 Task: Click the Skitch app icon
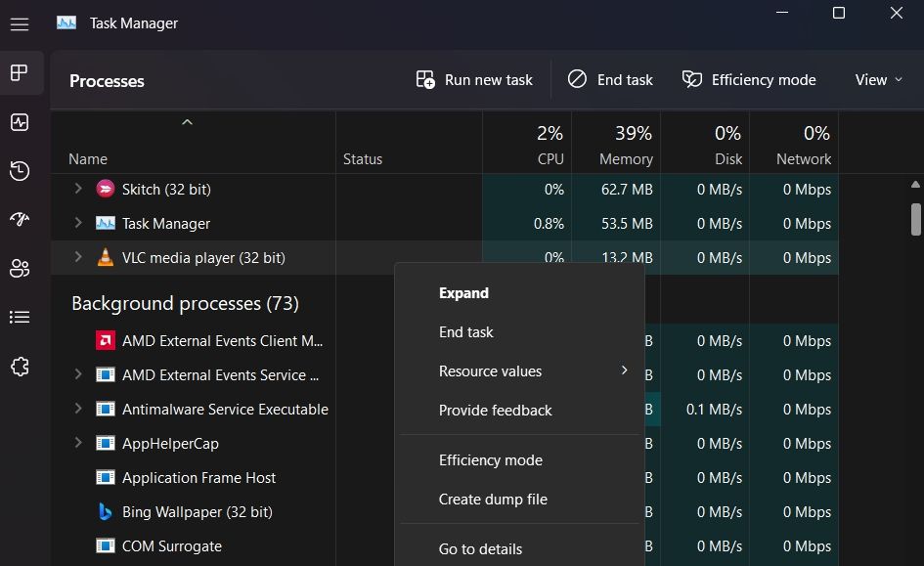106,189
